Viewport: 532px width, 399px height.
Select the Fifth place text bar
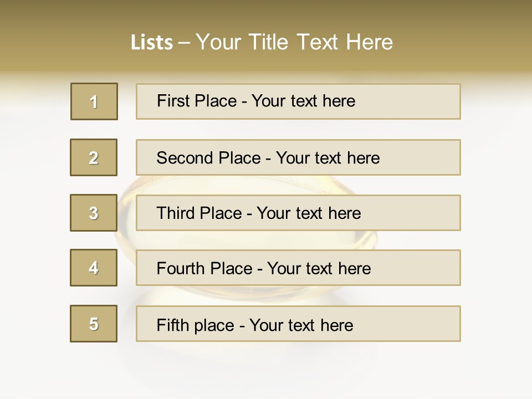(x=298, y=324)
